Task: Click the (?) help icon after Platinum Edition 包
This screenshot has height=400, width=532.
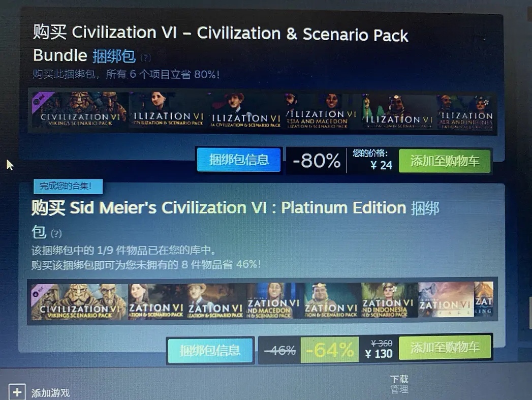Action: (56, 233)
